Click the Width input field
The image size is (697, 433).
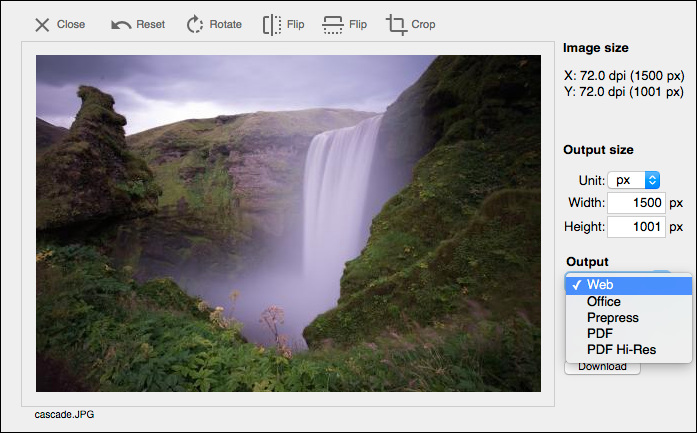(636, 203)
